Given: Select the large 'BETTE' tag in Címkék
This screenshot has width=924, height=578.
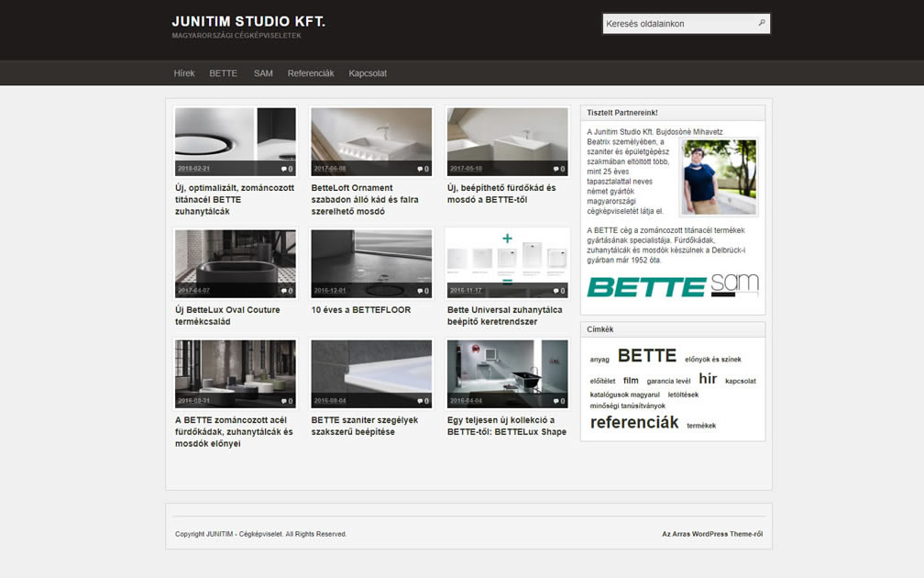Looking at the screenshot, I should (647, 356).
